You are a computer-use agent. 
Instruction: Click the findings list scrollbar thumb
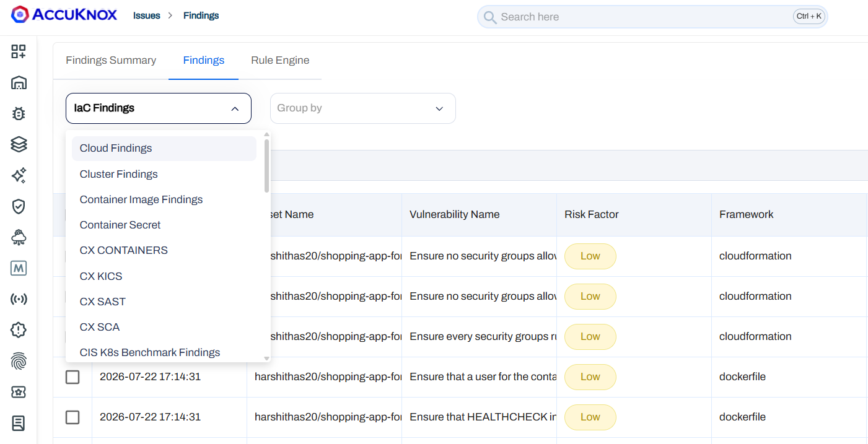(x=266, y=165)
